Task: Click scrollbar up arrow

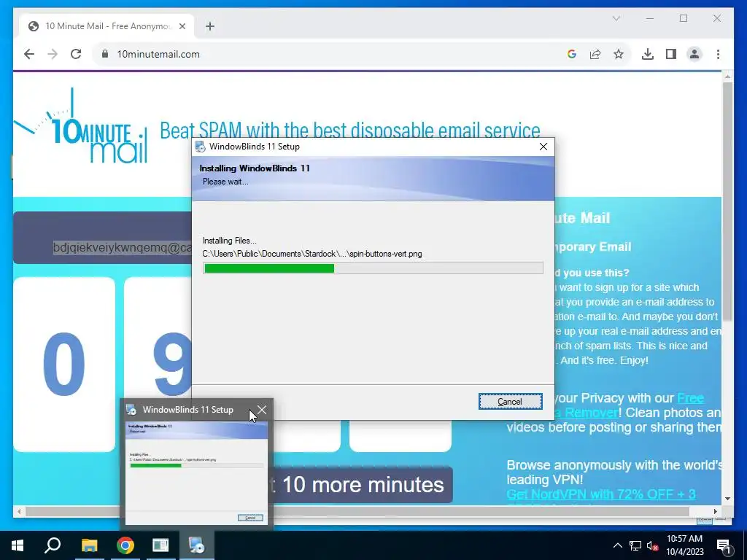Action: tap(727, 76)
